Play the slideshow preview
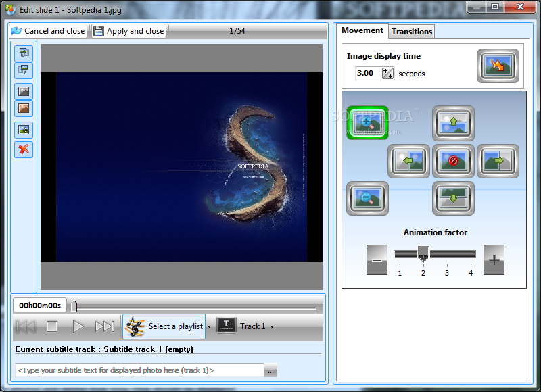Screen dimensions: 541x392 [78, 326]
